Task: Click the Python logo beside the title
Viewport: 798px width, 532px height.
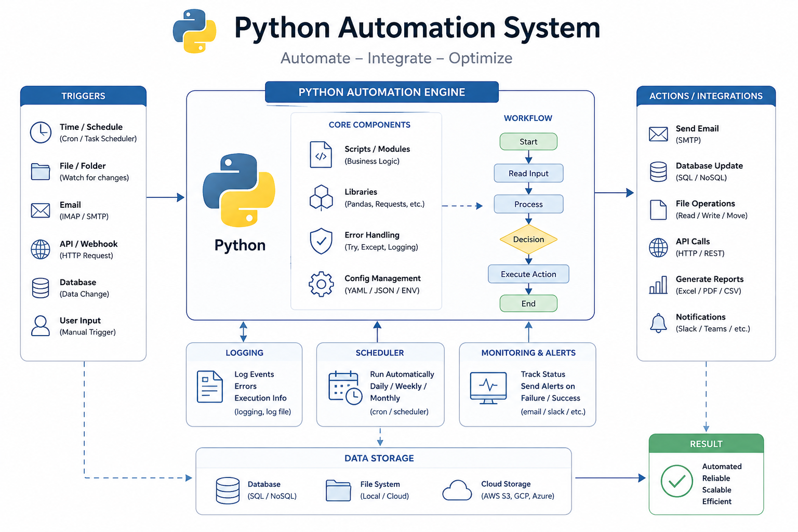Action: coord(195,31)
